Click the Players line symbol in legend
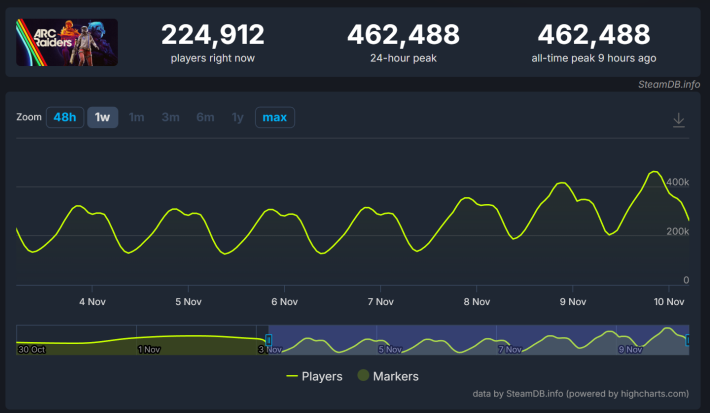The image size is (710, 413). (292, 376)
